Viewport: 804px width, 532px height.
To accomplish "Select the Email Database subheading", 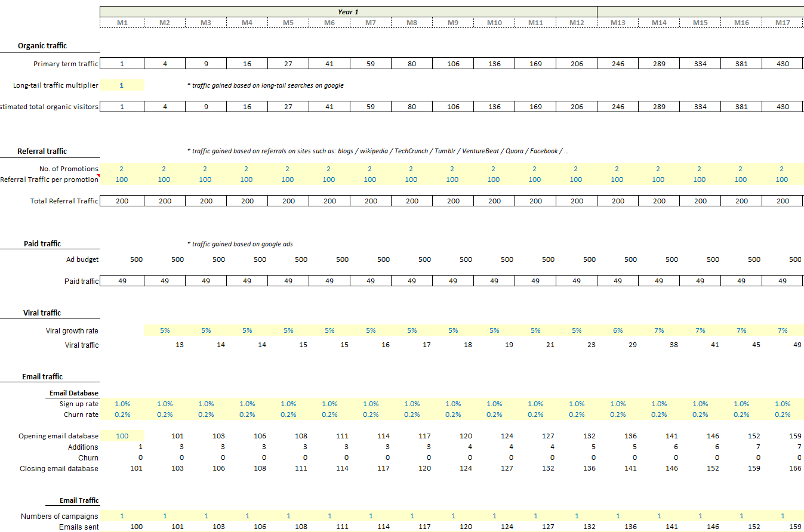I will (74, 393).
